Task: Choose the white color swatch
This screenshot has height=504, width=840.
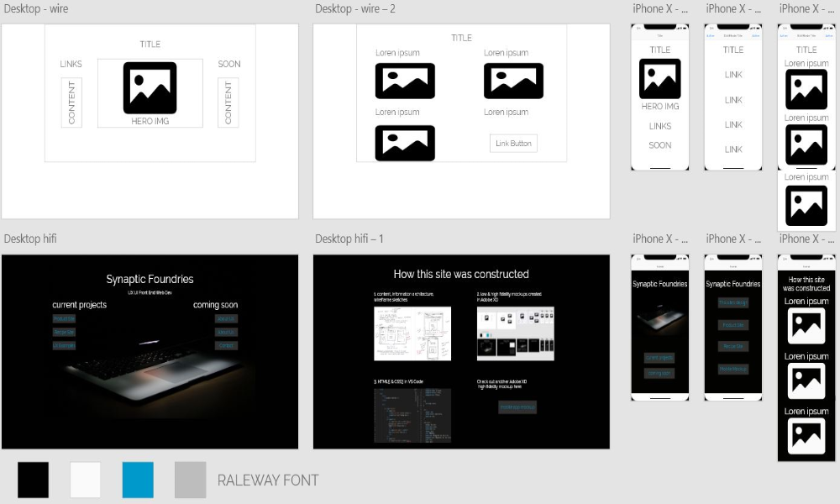Action: pos(86,480)
